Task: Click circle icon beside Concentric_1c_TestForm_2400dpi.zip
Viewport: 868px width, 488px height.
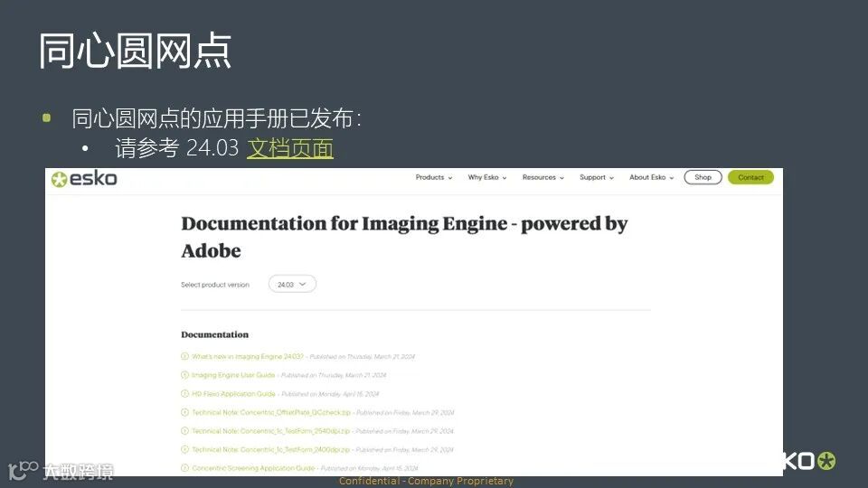Action: coord(184,450)
